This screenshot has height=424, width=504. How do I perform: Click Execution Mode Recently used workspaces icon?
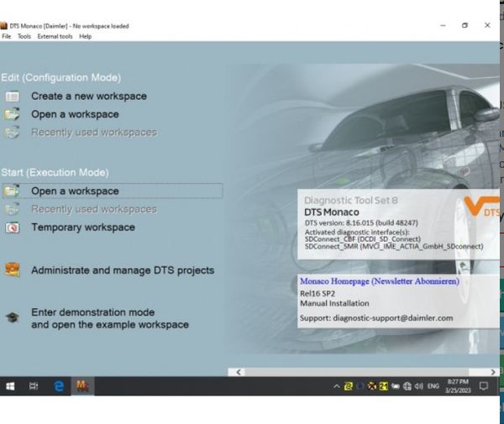tap(13, 209)
